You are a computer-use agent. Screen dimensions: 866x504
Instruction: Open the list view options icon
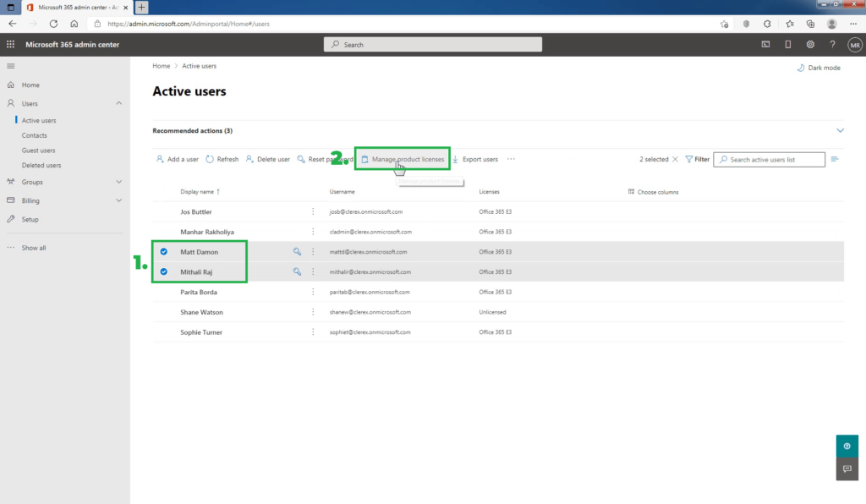[835, 159]
